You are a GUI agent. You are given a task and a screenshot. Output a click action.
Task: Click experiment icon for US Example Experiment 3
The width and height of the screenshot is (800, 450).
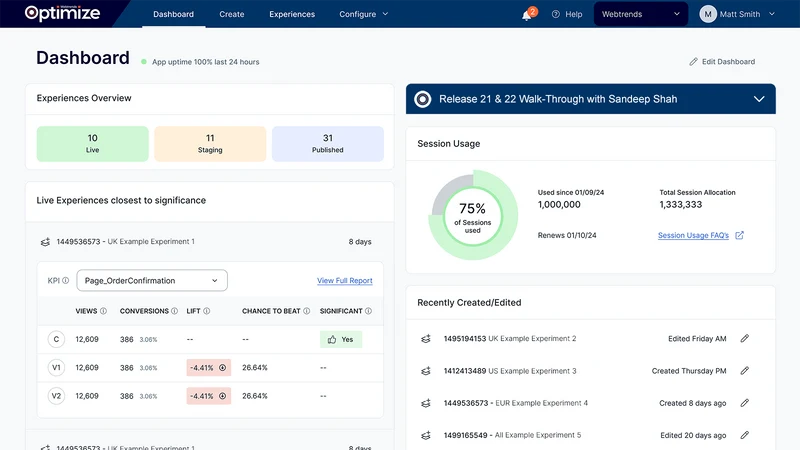click(426, 371)
